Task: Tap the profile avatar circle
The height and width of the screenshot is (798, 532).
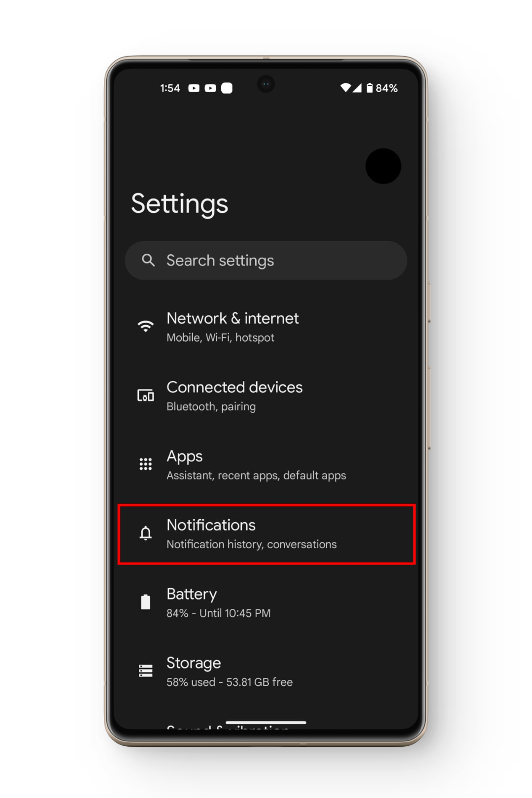Action: 383,166
